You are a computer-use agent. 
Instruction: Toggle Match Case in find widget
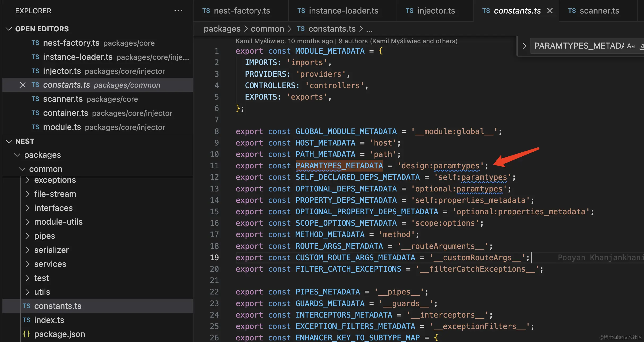click(631, 46)
